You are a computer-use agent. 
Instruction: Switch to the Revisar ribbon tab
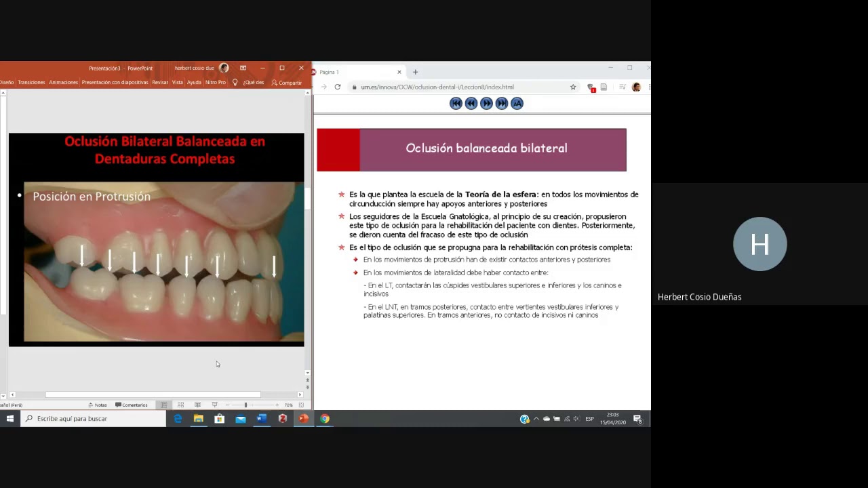pos(160,82)
